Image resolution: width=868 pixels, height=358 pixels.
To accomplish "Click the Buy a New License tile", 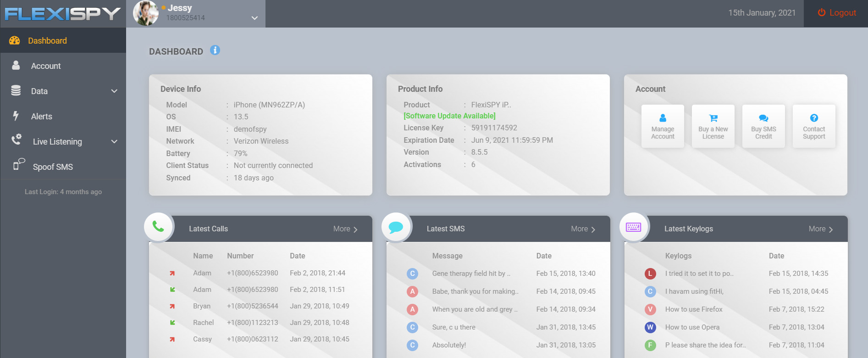I will click(713, 126).
